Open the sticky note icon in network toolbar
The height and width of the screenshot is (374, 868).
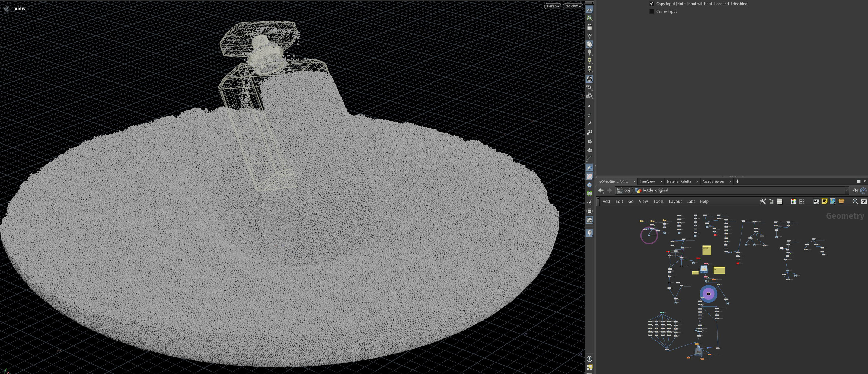(824, 201)
